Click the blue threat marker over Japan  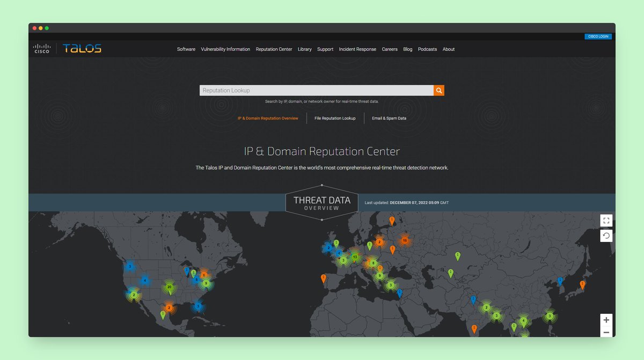560,280
